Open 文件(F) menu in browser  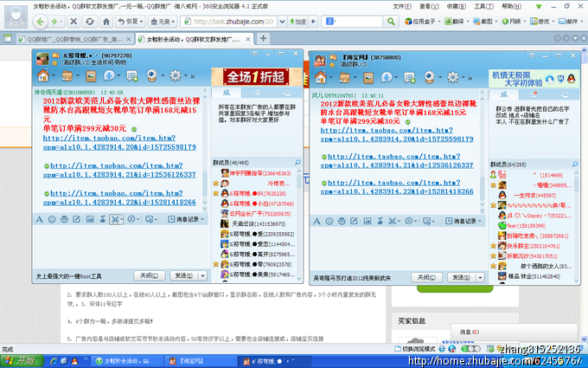pyautogui.click(x=402, y=6)
